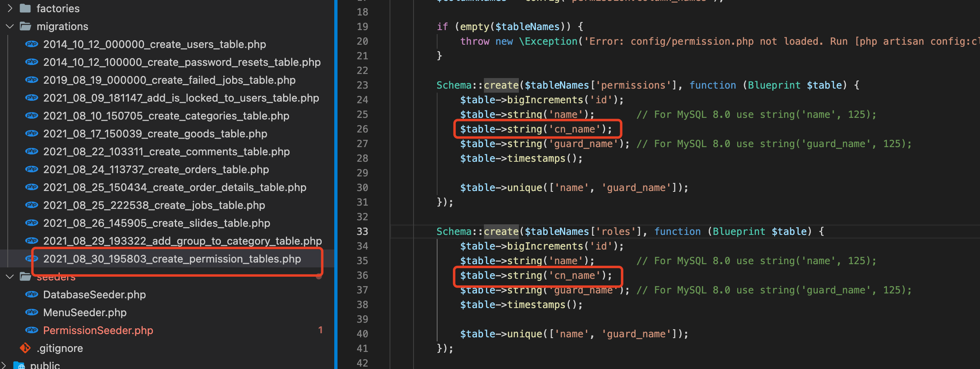Place cursor on line 36 cn_name string
The width and height of the screenshot is (980, 369).
coord(536,275)
